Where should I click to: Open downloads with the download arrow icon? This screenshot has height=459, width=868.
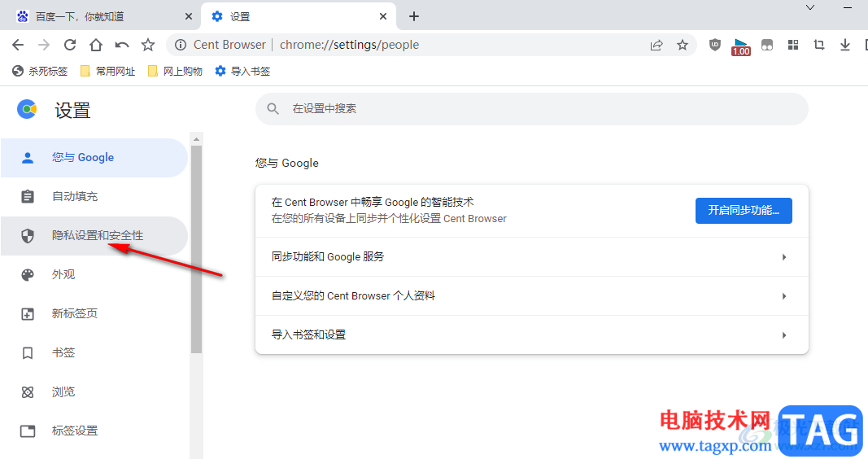click(x=844, y=45)
